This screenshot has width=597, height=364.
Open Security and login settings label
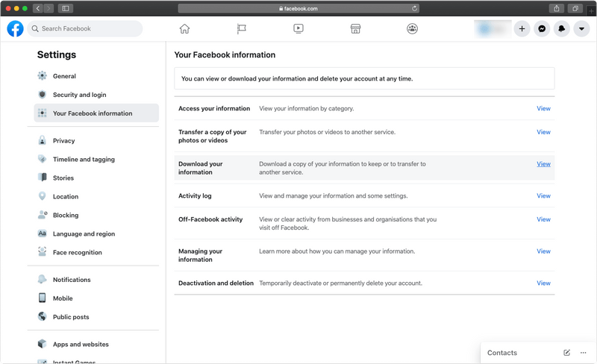[x=80, y=95]
